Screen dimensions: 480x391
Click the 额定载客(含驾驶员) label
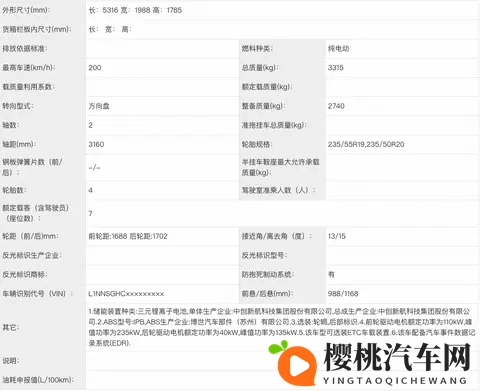coord(36,213)
